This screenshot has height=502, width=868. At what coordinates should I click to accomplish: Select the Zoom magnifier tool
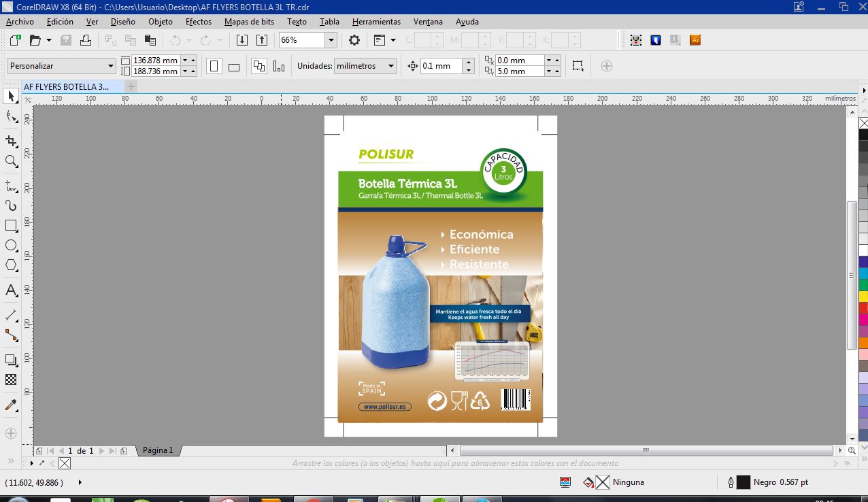[11, 161]
